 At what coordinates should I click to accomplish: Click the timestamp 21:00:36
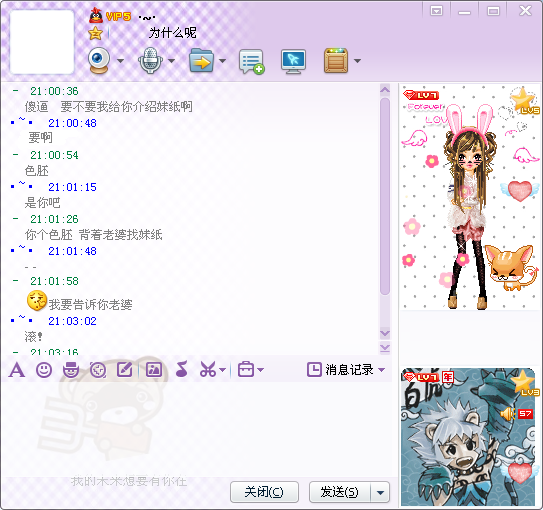(x=54, y=91)
